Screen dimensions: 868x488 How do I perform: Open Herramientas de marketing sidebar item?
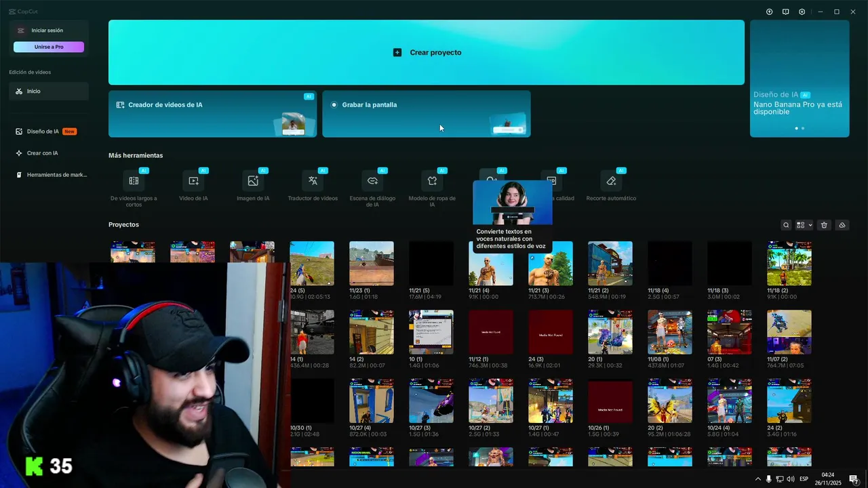point(49,175)
